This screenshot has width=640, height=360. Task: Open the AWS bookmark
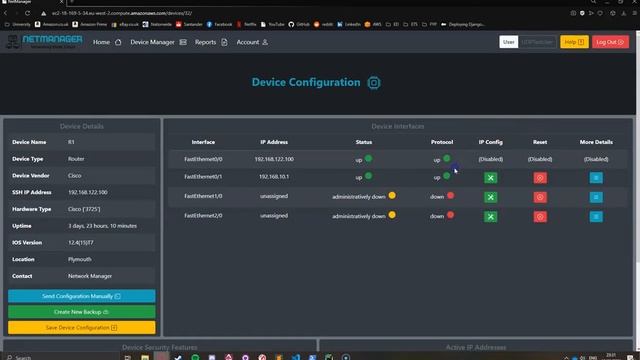[x=373, y=24]
